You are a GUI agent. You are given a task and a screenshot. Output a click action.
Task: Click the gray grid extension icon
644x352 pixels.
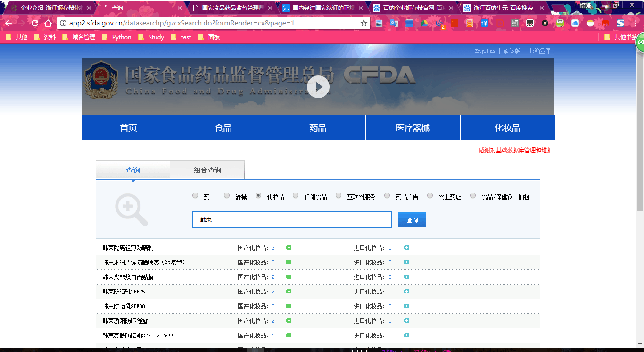(515, 23)
